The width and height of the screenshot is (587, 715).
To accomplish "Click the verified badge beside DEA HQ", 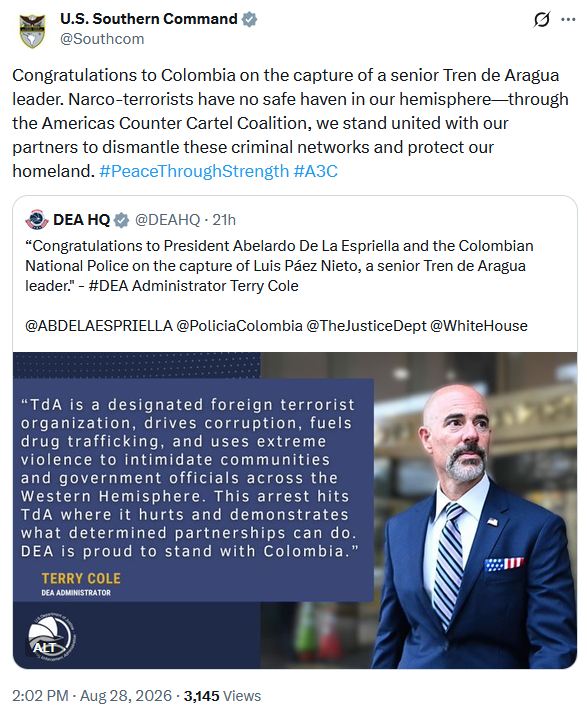I will coord(121,220).
